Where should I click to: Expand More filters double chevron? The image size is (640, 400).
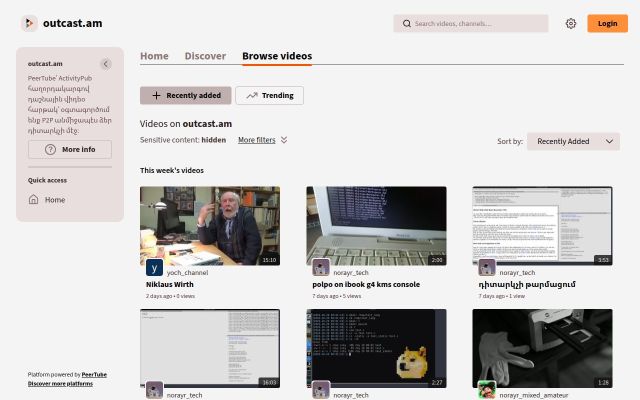[284, 140]
